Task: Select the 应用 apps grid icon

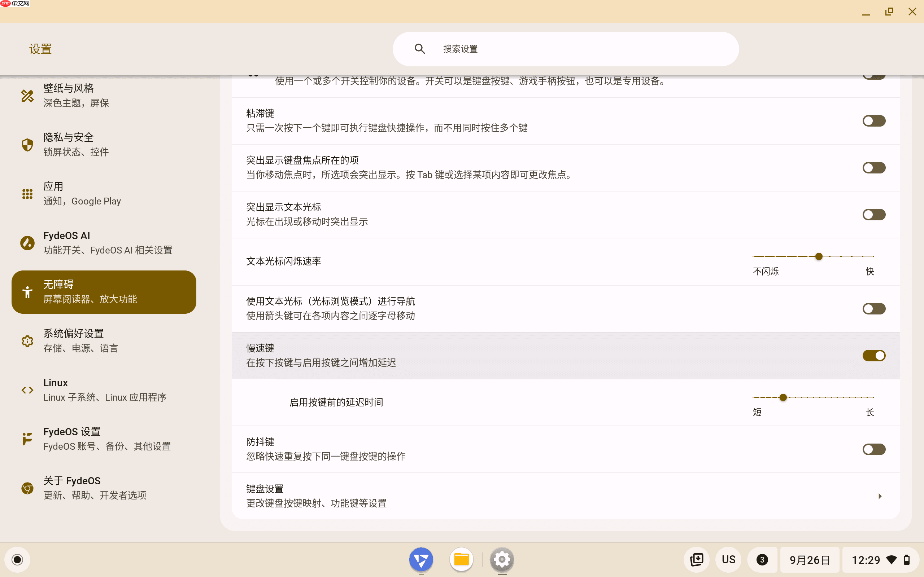Action: (x=27, y=194)
